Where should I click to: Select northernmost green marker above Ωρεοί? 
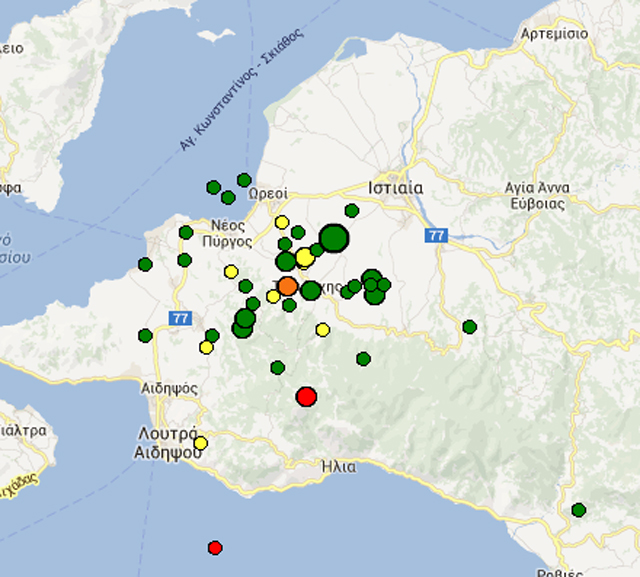[244, 180]
